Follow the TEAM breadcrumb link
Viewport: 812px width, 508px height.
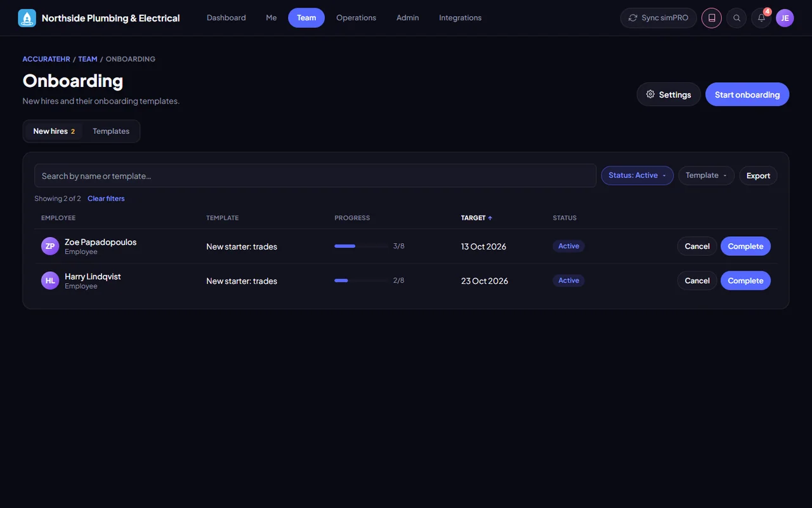tap(88, 59)
